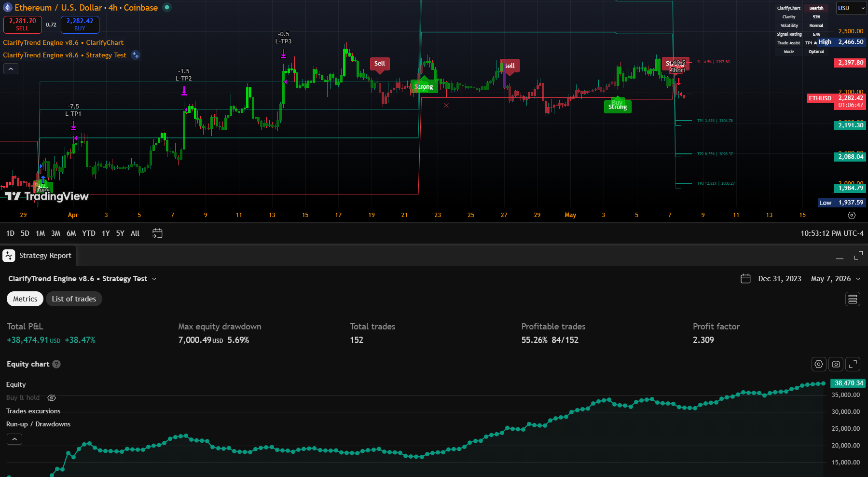Toggle the Trades excursions series

(x=33, y=411)
